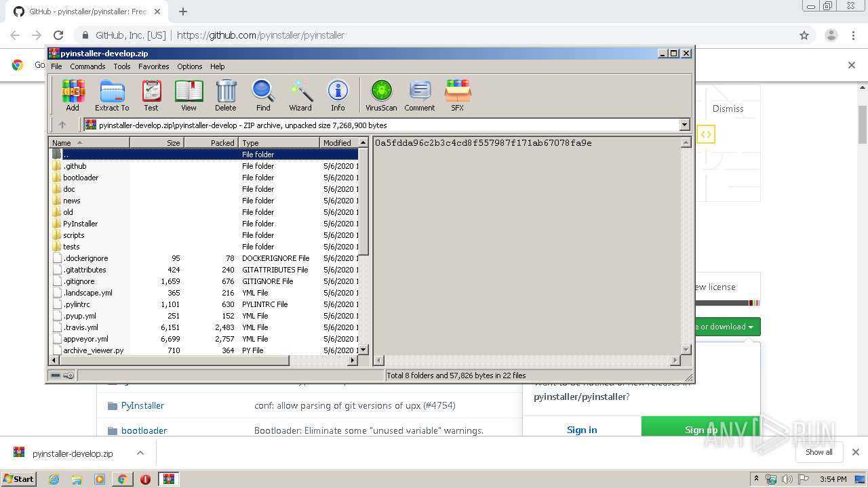The height and width of the screenshot is (488, 868).
Task: Sort file list by Type column
Action: pos(279,143)
